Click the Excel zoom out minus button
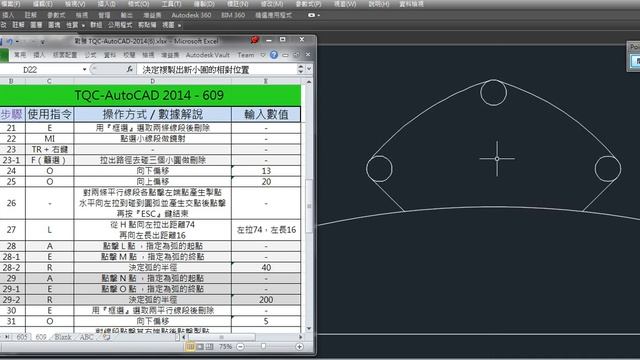 240,347
